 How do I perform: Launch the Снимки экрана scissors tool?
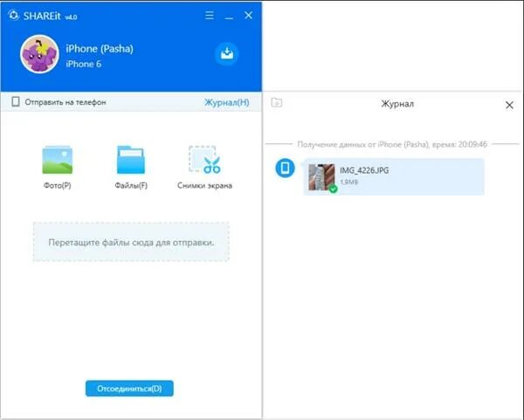(x=204, y=160)
